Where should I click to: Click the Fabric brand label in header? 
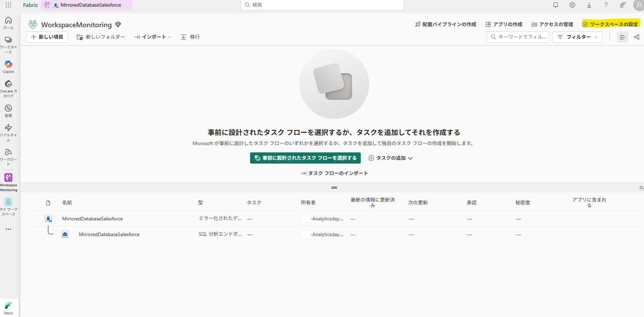click(31, 5)
